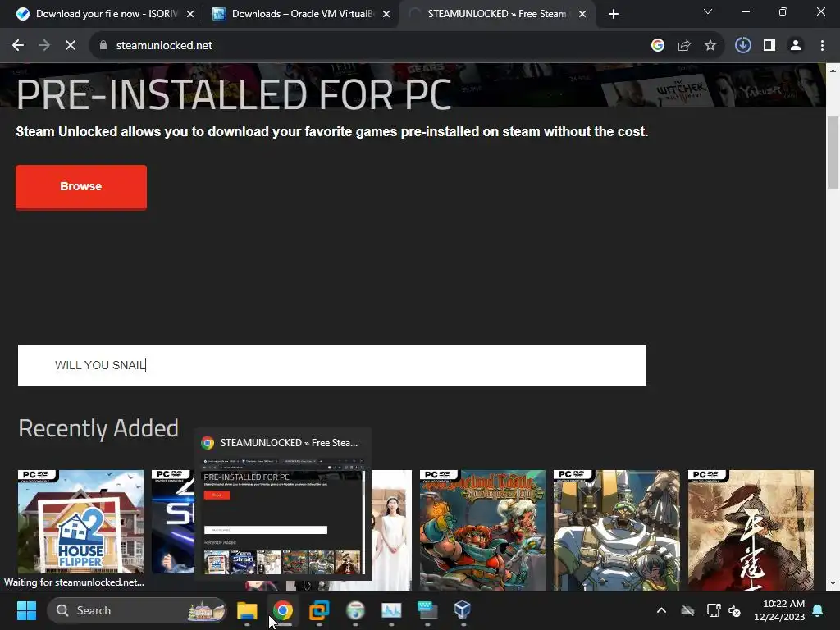The height and width of the screenshot is (630, 840).
Task: Click the Google icon in the address bar
Action: click(657, 46)
